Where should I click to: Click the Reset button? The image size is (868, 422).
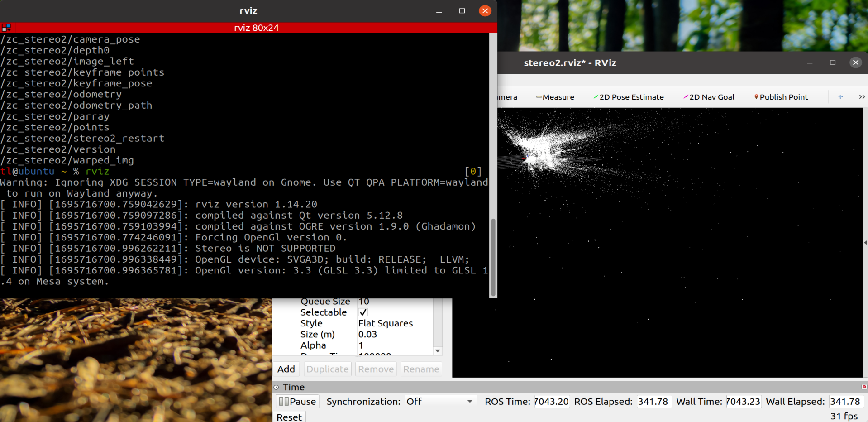[x=289, y=417]
